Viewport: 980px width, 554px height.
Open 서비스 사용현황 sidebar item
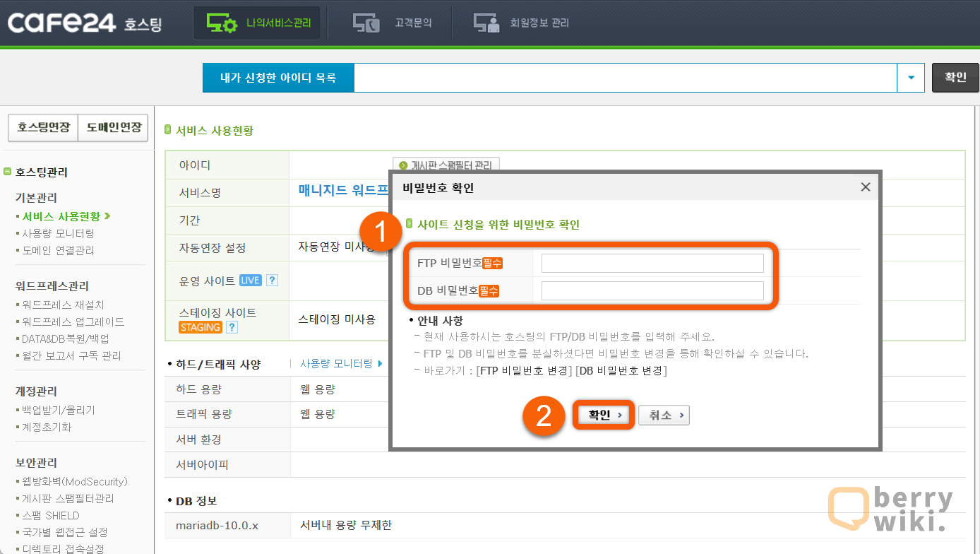coord(63,216)
